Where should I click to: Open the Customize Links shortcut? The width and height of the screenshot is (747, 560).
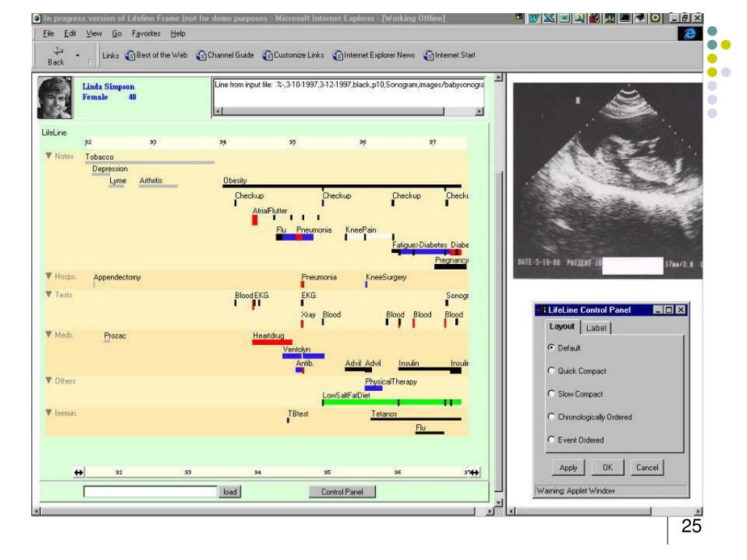[293, 55]
